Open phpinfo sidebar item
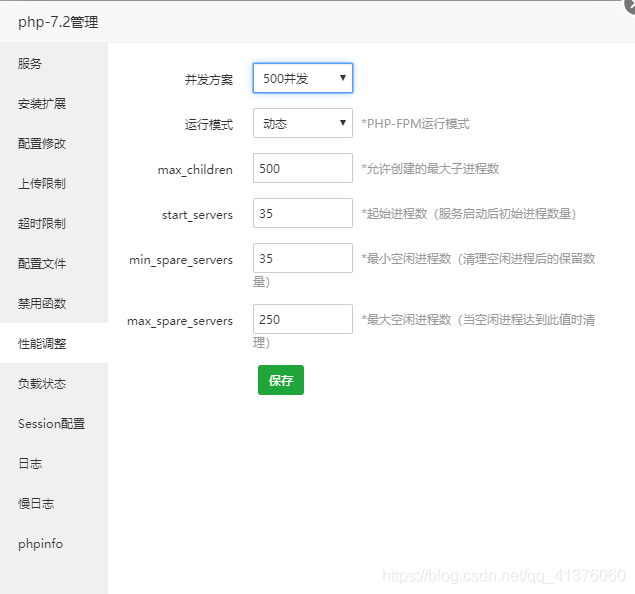The width and height of the screenshot is (635, 594). [54, 543]
